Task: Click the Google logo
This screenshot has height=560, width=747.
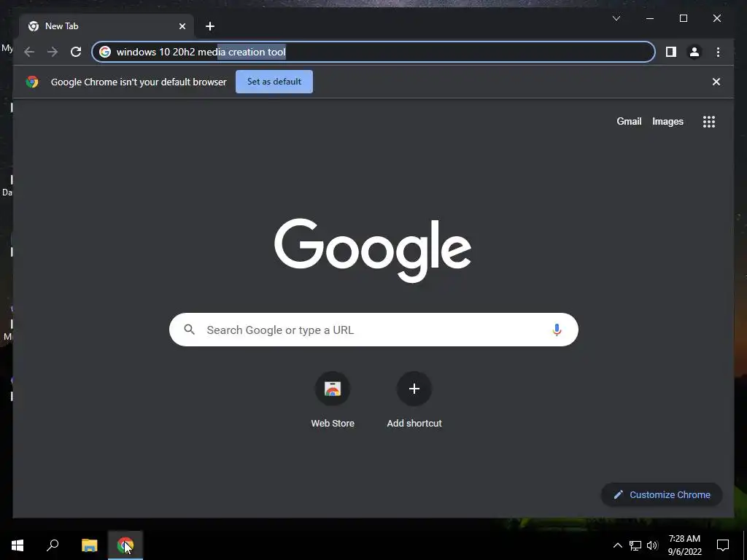Action: click(373, 249)
